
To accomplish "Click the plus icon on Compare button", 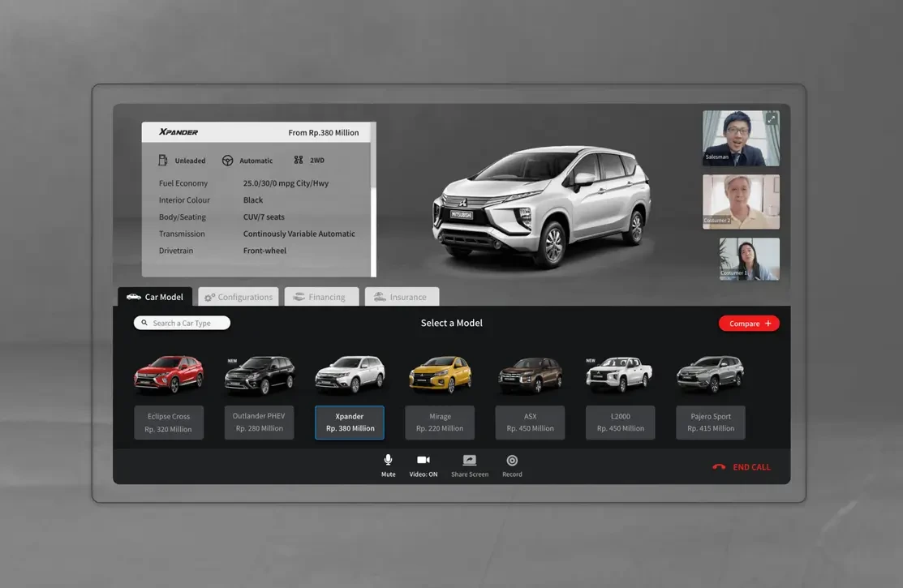I will coord(768,324).
